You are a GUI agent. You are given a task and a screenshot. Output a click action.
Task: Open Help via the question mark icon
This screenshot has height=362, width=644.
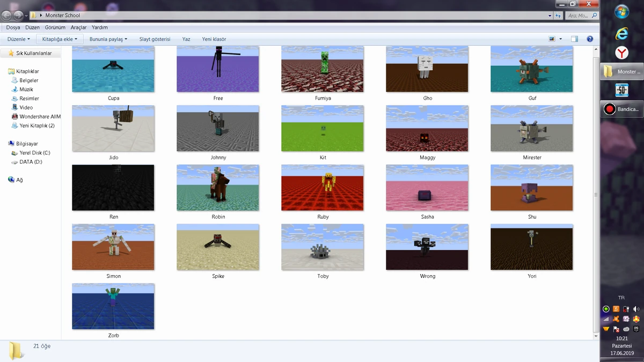589,39
